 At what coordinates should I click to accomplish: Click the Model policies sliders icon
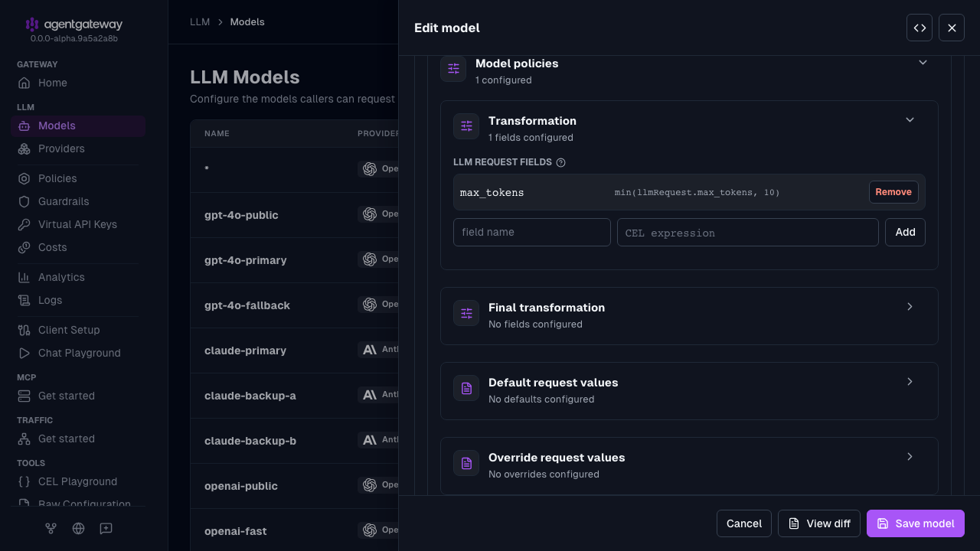pos(453,68)
